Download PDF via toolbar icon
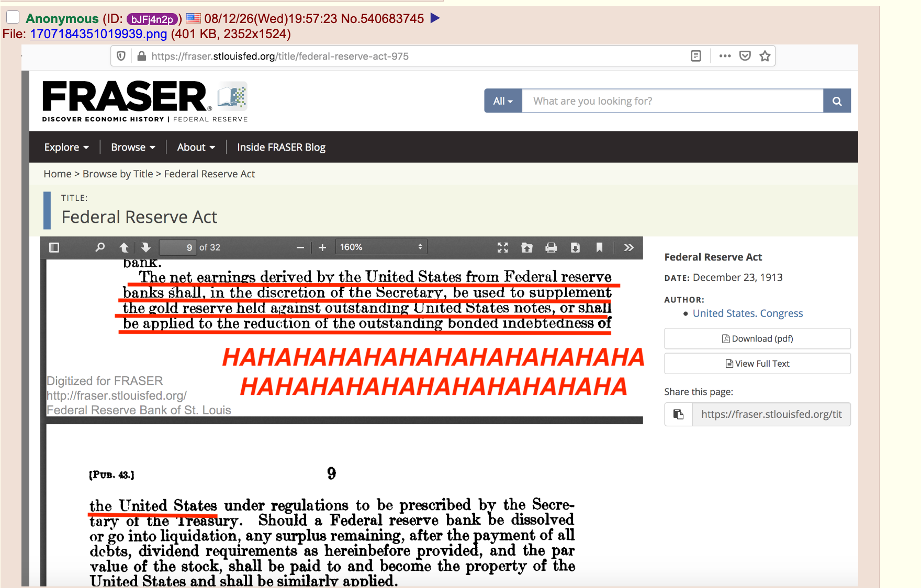Viewport: 921px width, 588px height. click(x=575, y=247)
